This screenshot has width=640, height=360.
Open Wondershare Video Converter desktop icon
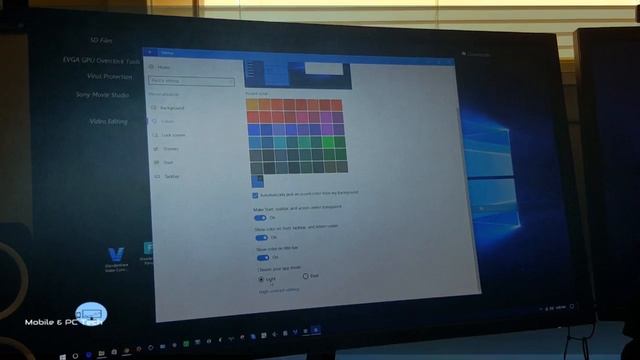pos(116,259)
